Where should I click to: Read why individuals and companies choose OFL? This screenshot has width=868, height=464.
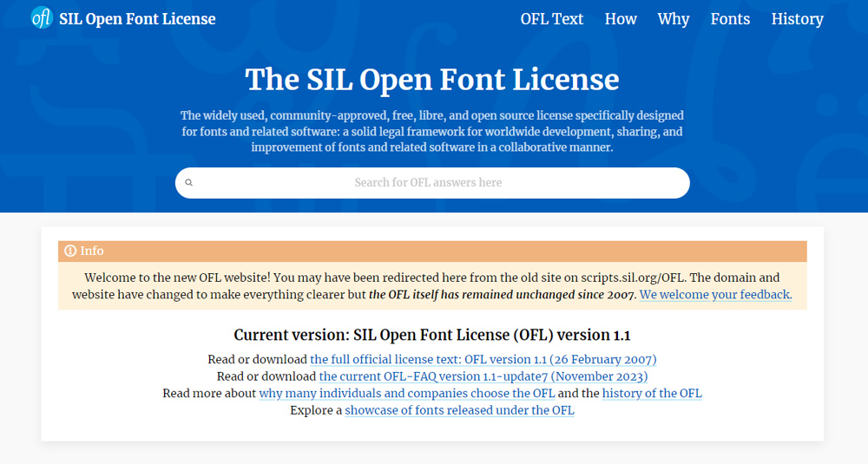coord(406,394)
